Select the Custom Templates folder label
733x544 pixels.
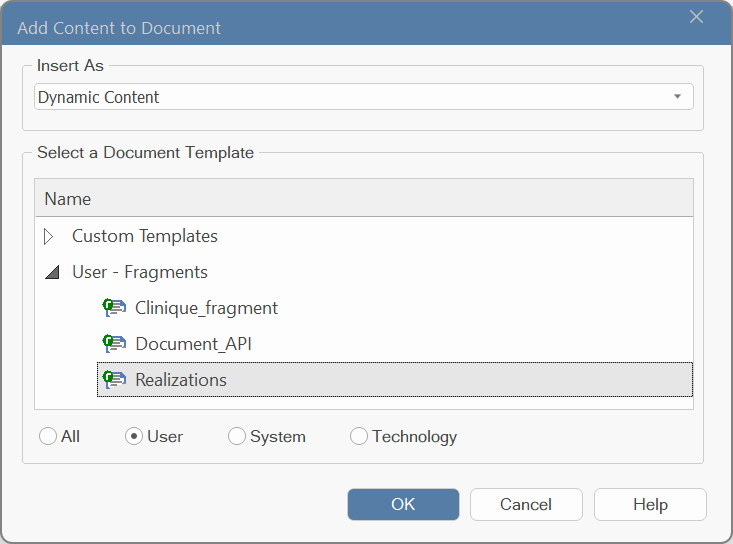click(x=144, y=236)
